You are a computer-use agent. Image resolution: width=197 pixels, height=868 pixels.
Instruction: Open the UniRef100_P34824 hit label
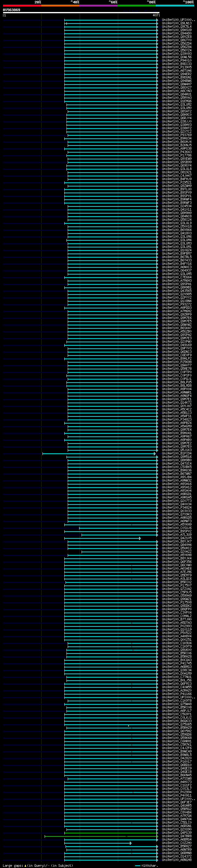click(177, 507)
